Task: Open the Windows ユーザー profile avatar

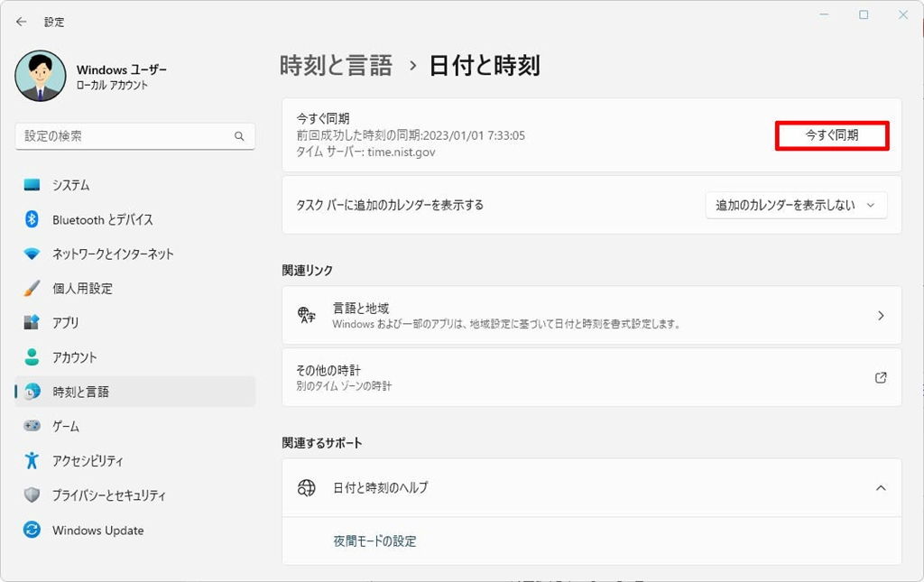Action: pos(41,76)
